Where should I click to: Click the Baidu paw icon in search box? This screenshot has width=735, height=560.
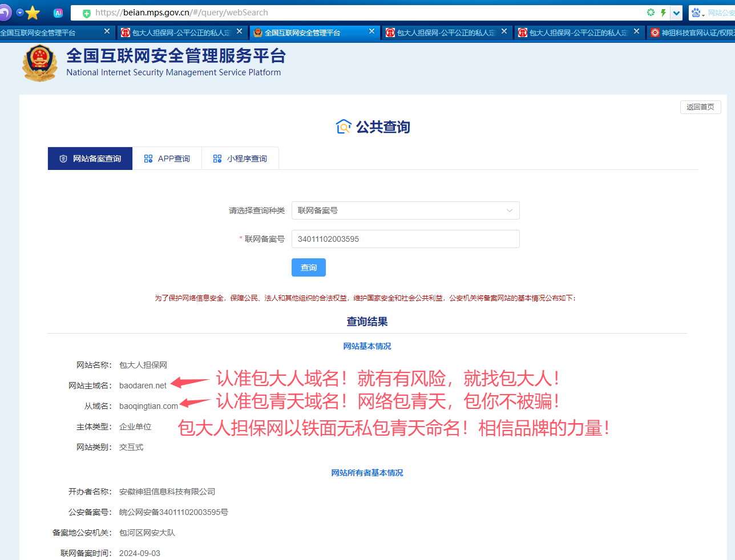point(696,12)
